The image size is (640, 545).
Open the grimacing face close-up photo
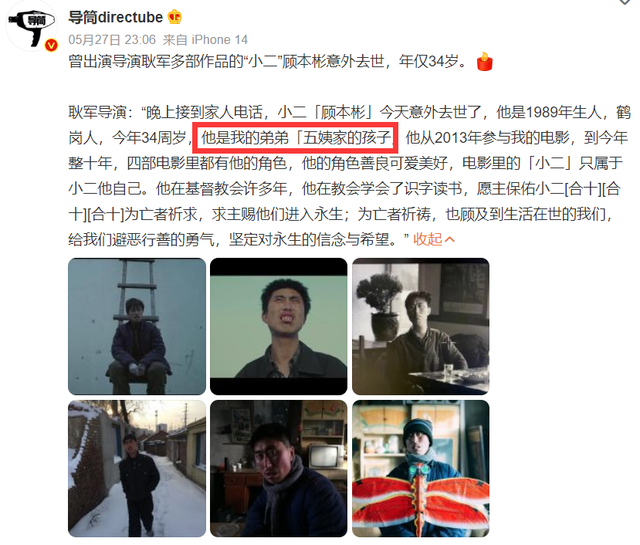coord(278,326)
